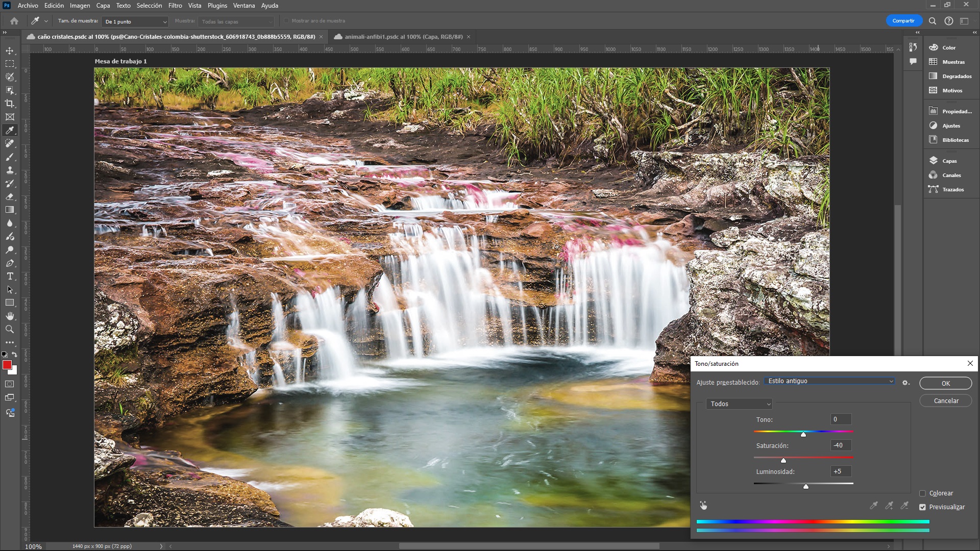
Task: Select the Zoom tool
Action: [10, 330]
